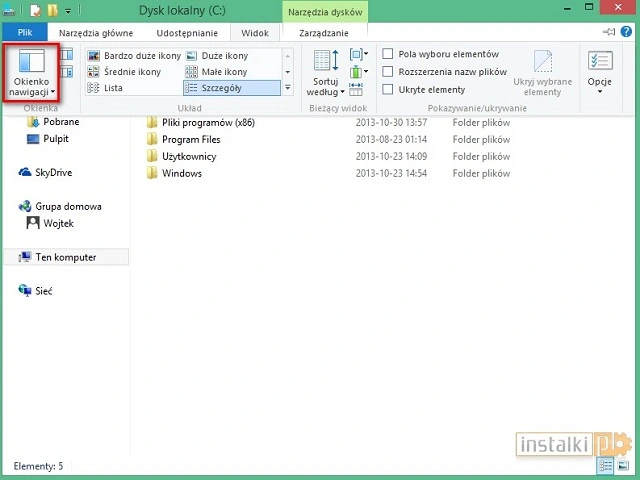Enable Pola wyboru elementów checkbox
This screenshot has width=640, height=480.
(389, 54)
